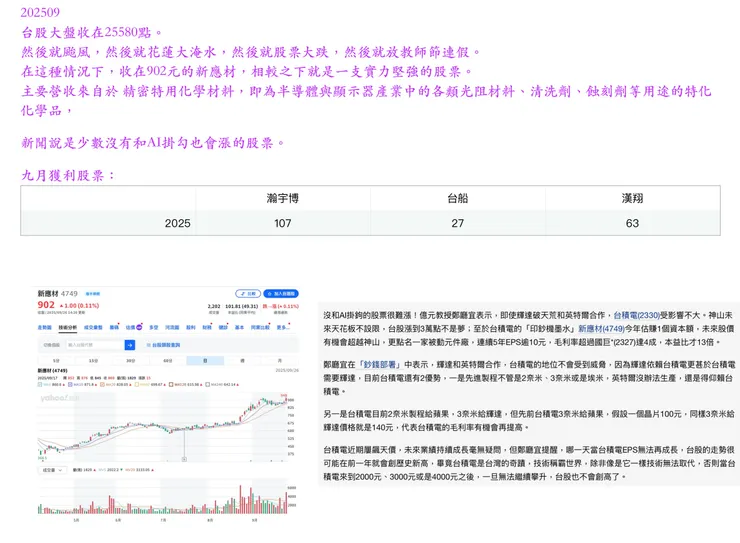Open the 「鈔錢部署」 link in article
The width and height of the screenshot is (740, 543).
(379, 364)
